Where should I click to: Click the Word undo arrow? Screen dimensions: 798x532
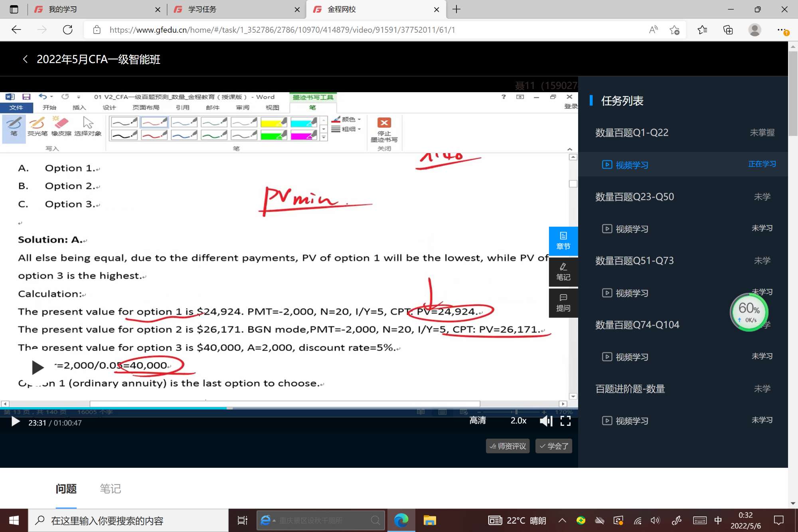(x=42, y=97)
